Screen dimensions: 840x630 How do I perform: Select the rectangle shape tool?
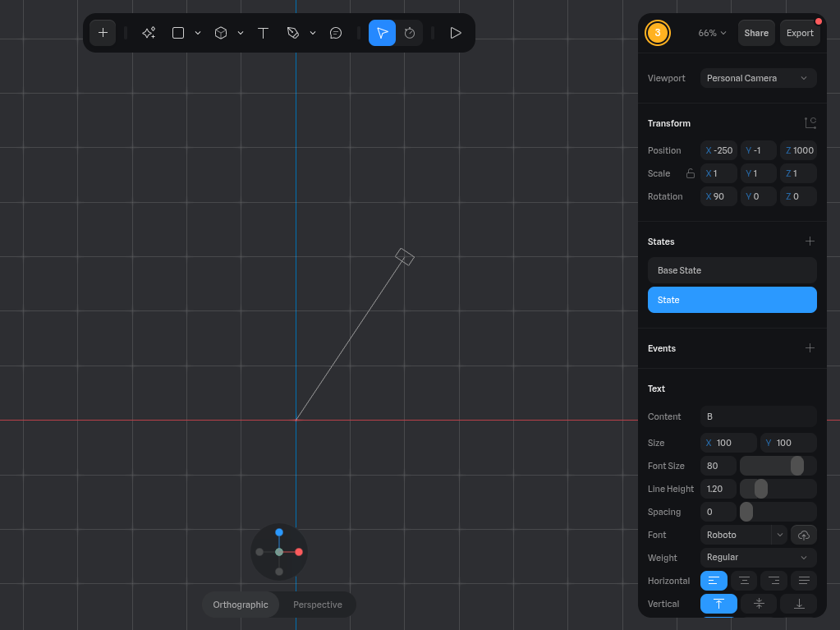point(178,33)
